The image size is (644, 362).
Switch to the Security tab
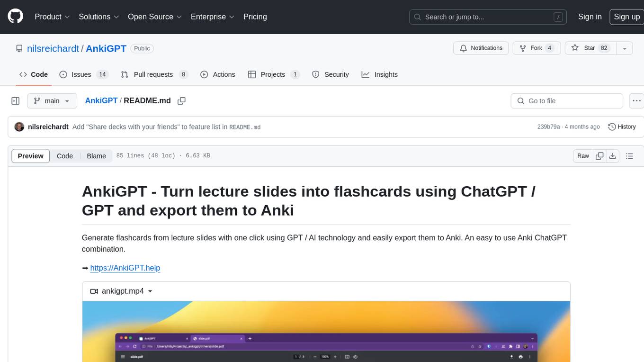click(x=331, y=74)
